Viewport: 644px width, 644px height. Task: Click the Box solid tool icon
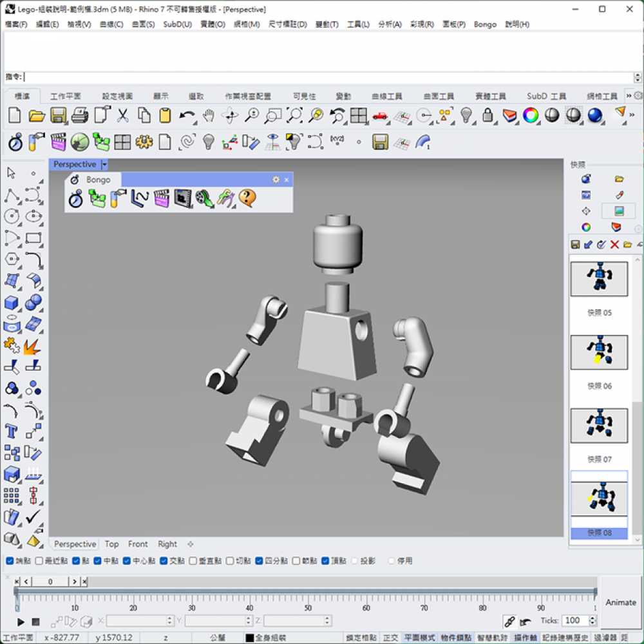point(12,303)
